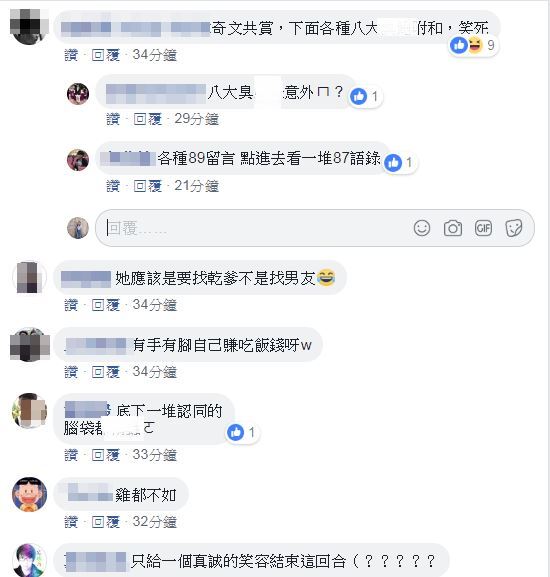The width and height of the screenshot is (550, 577).
Task: Open the 29分鐘 timestamp link
Action: (x=196, y=119)
